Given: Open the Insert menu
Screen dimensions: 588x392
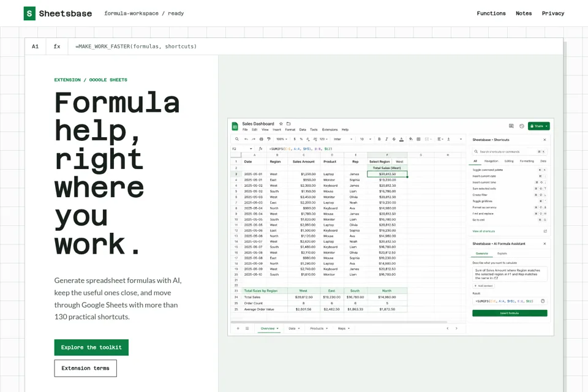Looking at the screenshot, I should point(277,129).
